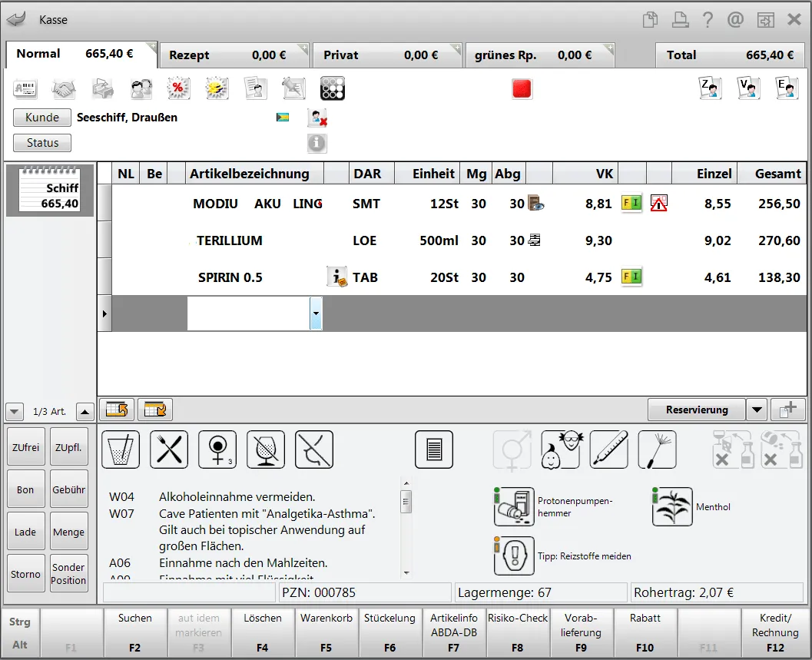The image size is (812, 660).
Task: Select the no-alcohol crossed glass icon
Action: (266, 449)
